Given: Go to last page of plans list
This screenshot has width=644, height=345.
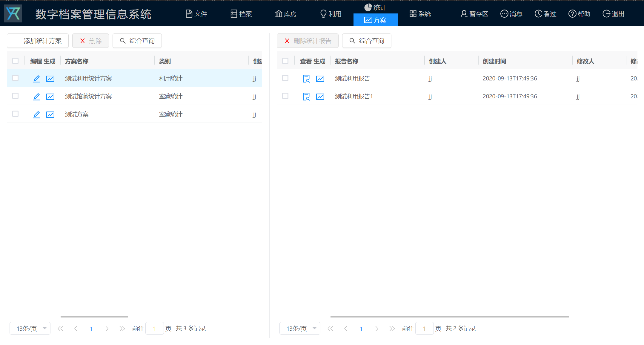Looking at the screenshot, I should point(122,329).
